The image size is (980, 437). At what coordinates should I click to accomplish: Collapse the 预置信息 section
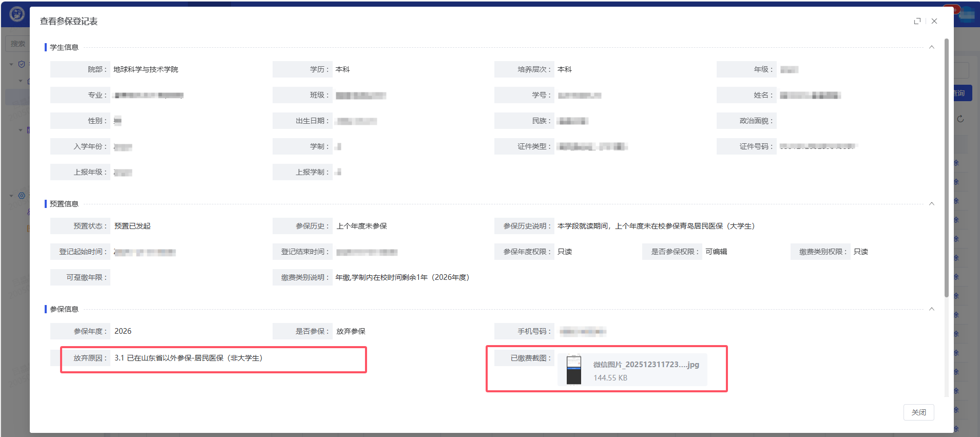tap(931, 204)
